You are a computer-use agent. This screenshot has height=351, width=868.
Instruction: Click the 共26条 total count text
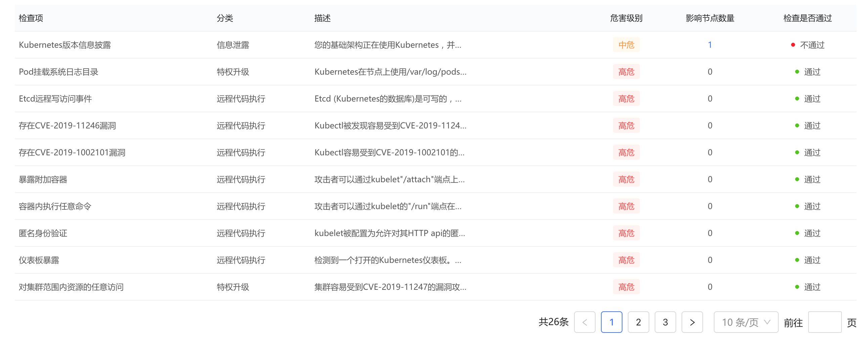pos(553,322)
